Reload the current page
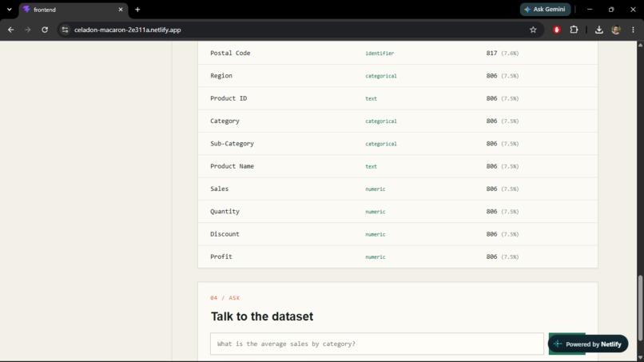644x362 pixels. (45, 30)
